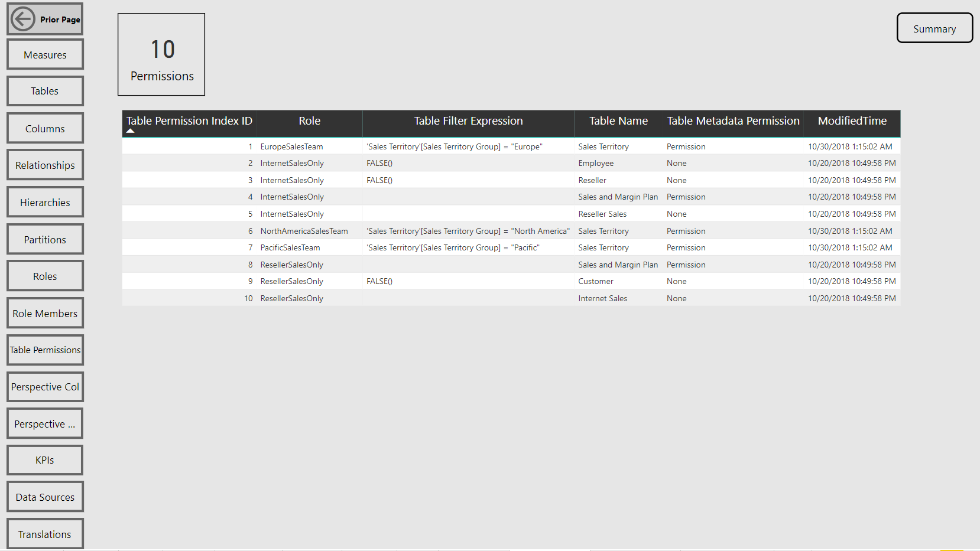The height and width of the screenshot is (551, 980).
Task: View the Roles page
Action: (x=45, y=276)
